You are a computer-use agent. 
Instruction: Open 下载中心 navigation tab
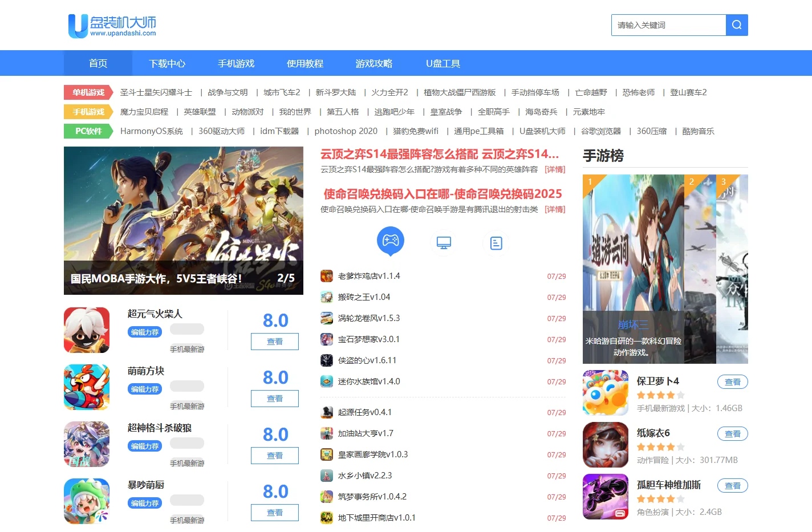(x=167, y=63)
